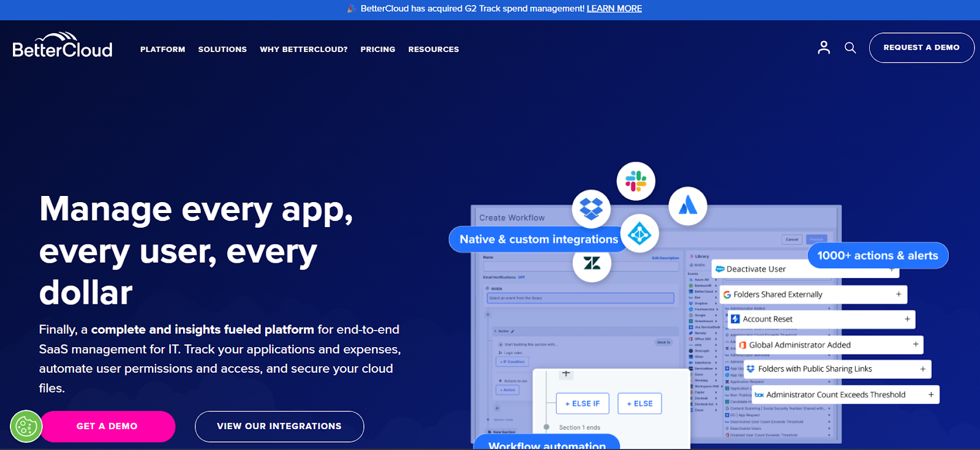
Task: Click the 'Select an event from the library' field
Action: (580, 298)
